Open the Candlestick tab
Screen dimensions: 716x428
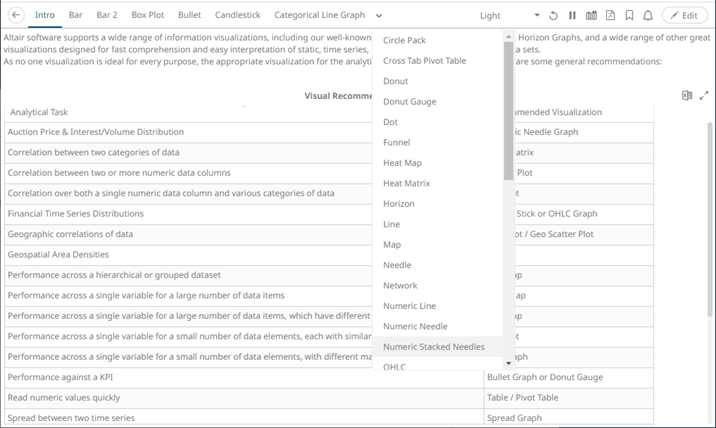pos(237,16)
